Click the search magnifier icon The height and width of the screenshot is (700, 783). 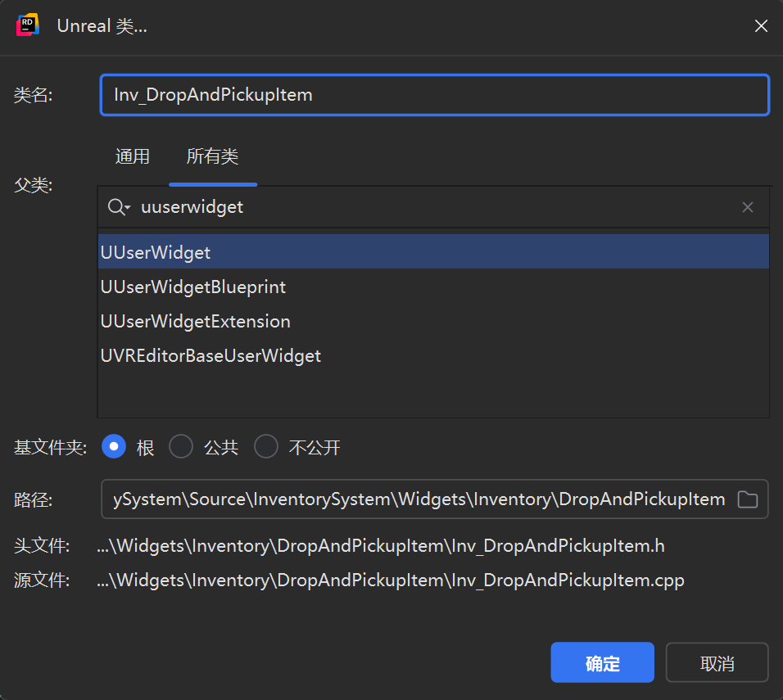[x=115, y=207]
